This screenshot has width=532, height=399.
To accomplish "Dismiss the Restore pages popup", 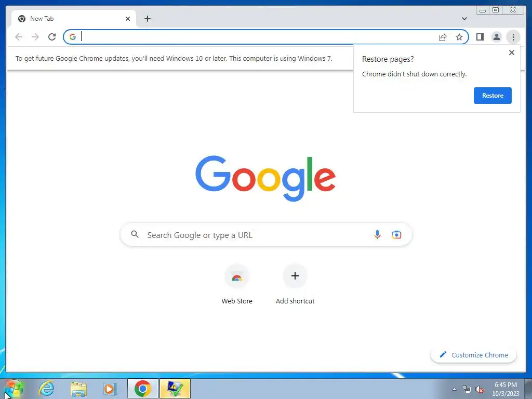I will (x=512, y=52).
